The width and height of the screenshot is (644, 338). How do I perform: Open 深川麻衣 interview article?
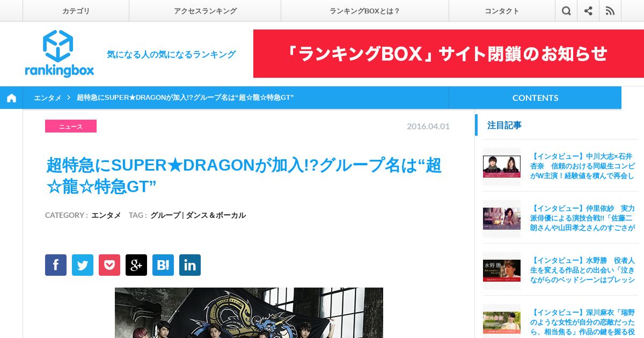point(582,322)
